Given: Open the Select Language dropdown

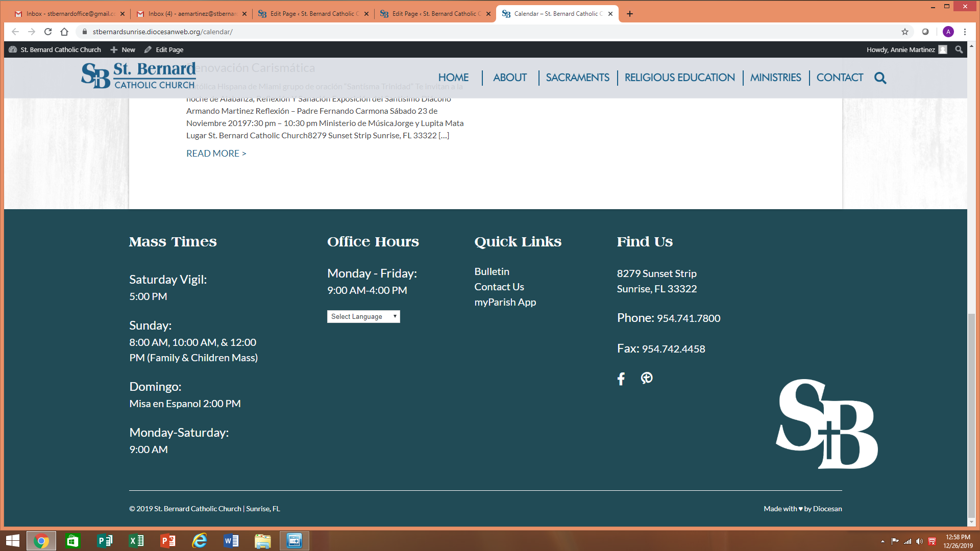Looking at the screenshot, I should 363,316.
